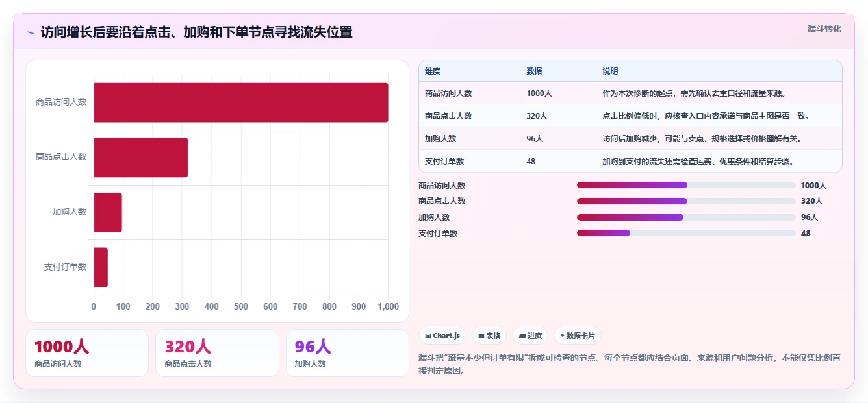Click the progress value 1000人

(x=813, y=186)
